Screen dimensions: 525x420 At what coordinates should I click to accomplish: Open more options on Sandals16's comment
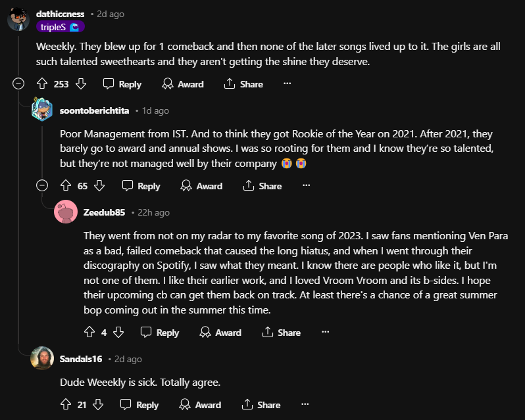306,405
